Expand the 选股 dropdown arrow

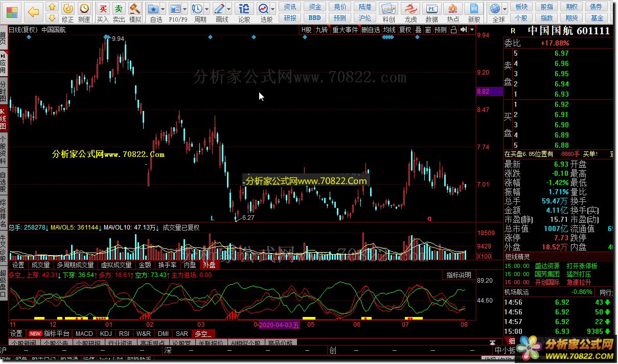(273, 9)
